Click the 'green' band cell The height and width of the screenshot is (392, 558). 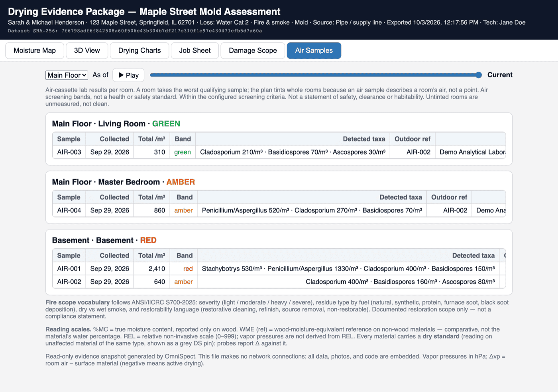coord(183,152)
